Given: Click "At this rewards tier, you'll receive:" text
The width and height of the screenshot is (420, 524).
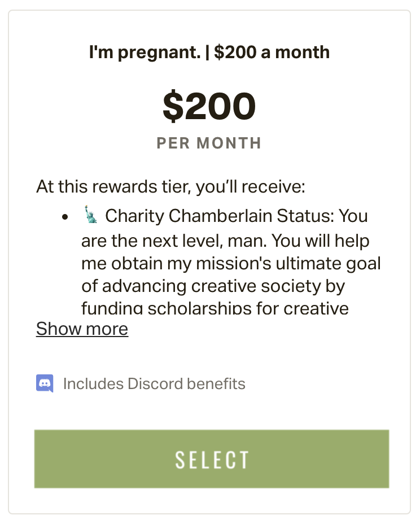Looking at the screenshot, I should 170,187.
